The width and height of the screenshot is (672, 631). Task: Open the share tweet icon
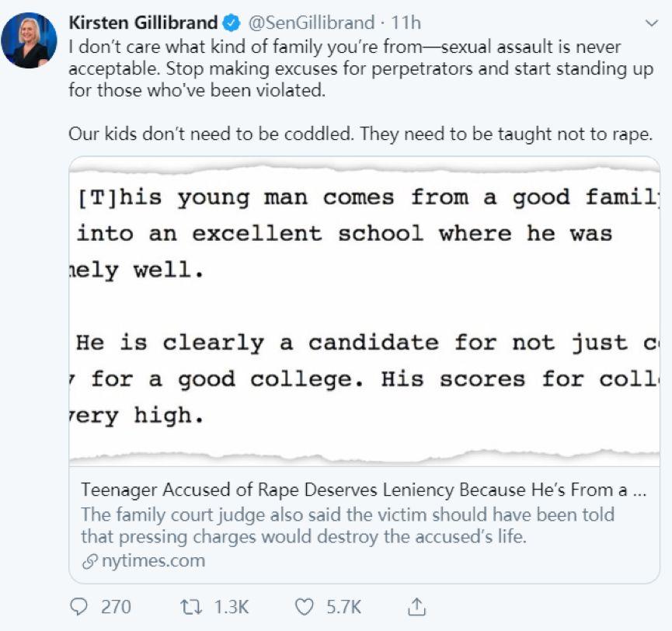(416, 606)
